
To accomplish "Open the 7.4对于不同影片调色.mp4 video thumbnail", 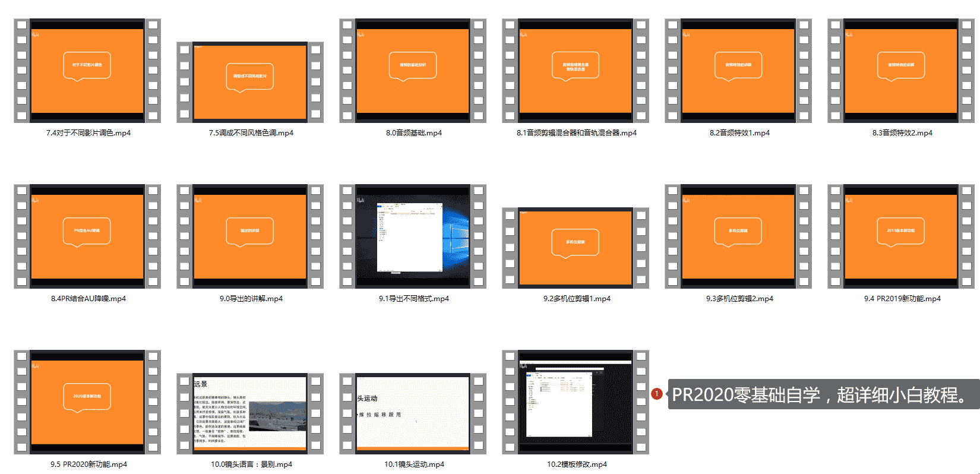I will click(87, 71).
